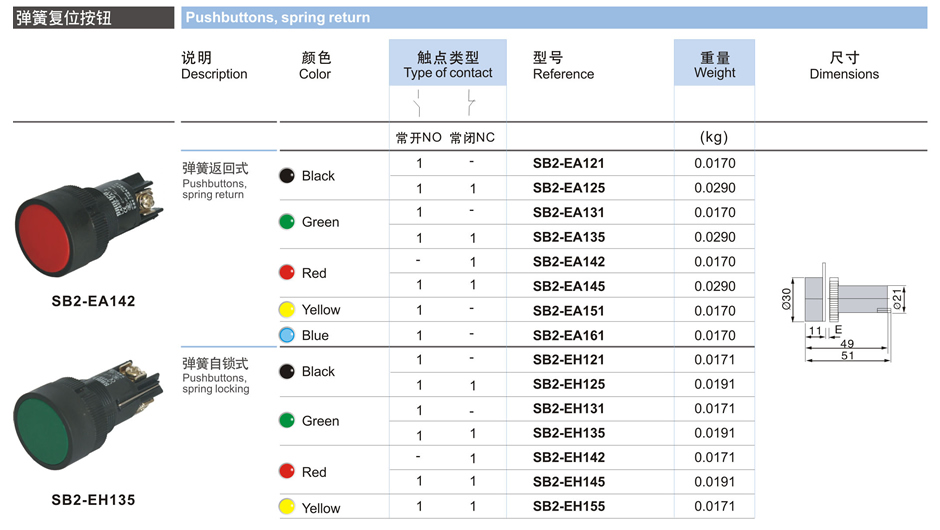Click the Dimensions column header

click(844, 65)
